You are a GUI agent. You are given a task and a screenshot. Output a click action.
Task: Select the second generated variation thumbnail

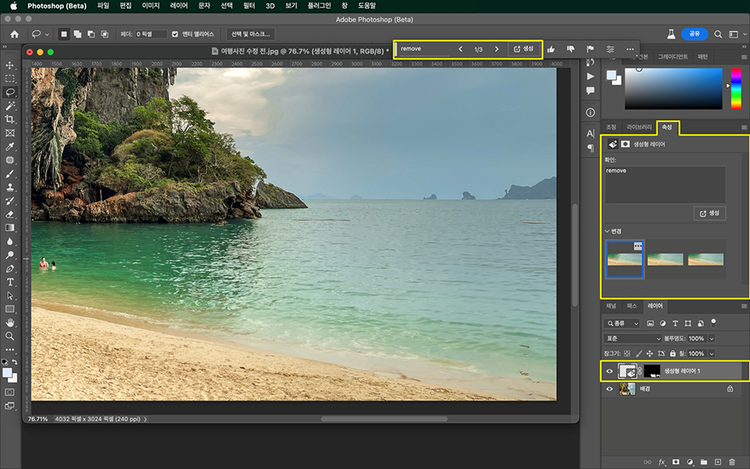[x=666, y=259]
